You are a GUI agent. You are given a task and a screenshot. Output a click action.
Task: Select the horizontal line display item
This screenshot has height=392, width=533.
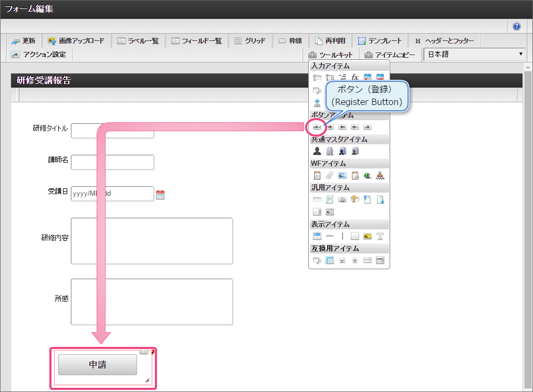tap(330, 236)
